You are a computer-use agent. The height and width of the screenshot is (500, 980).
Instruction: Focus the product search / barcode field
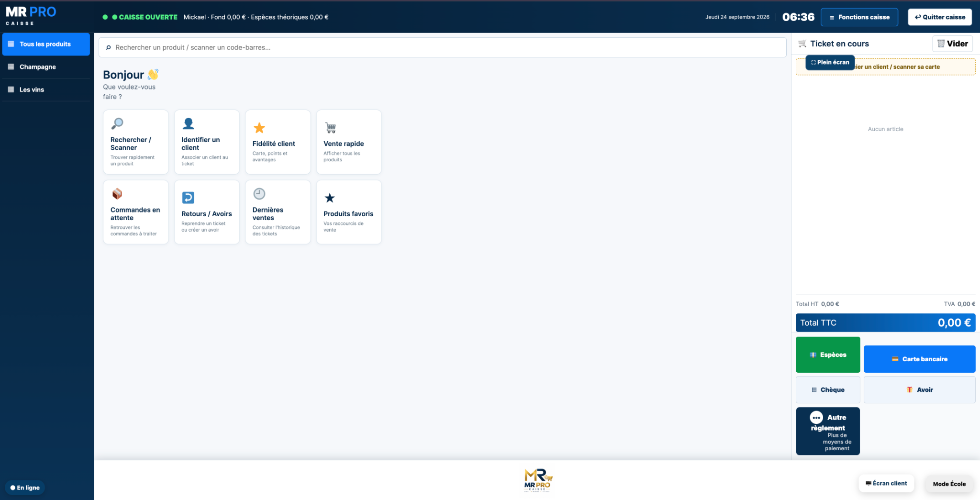coord(442,47)
